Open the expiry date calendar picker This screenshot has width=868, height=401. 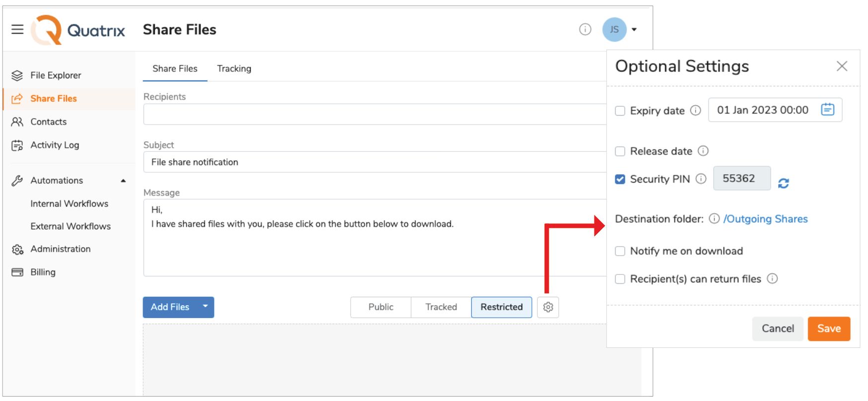(828, 110)
